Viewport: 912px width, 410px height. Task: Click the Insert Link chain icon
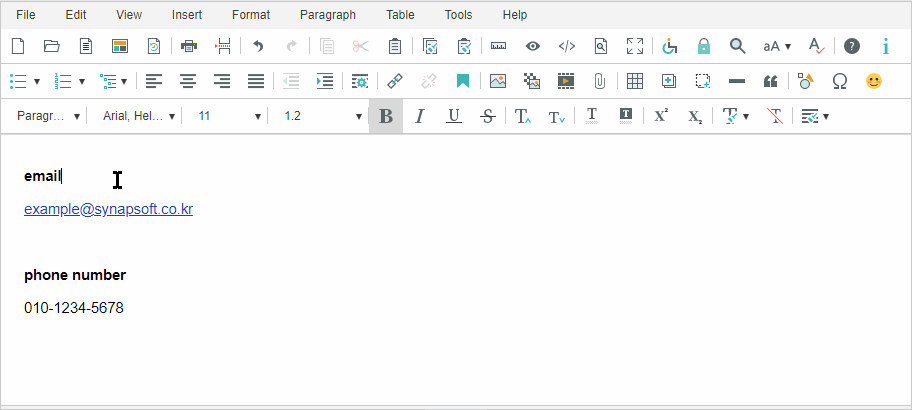click(395, 81)
